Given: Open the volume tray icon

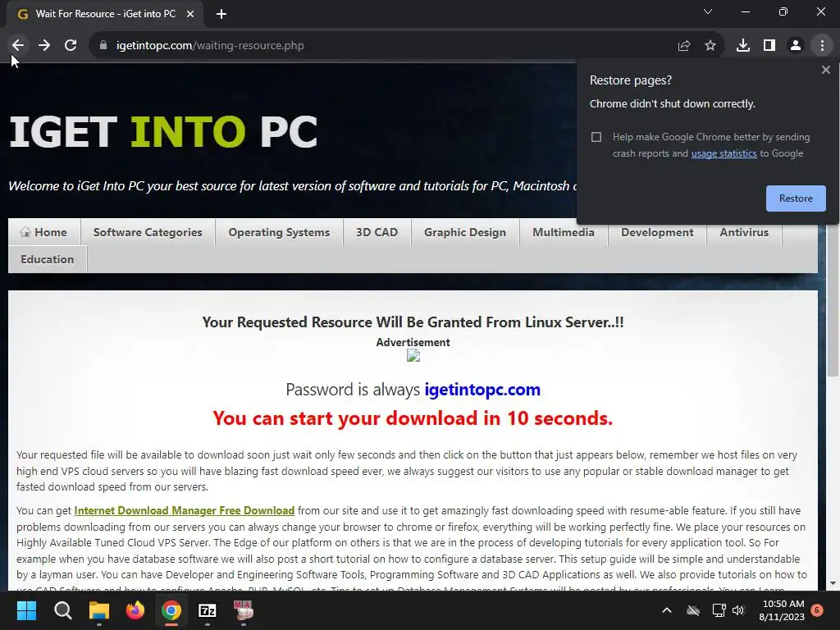Looking at the screenshot, I should tap(738, 610).
